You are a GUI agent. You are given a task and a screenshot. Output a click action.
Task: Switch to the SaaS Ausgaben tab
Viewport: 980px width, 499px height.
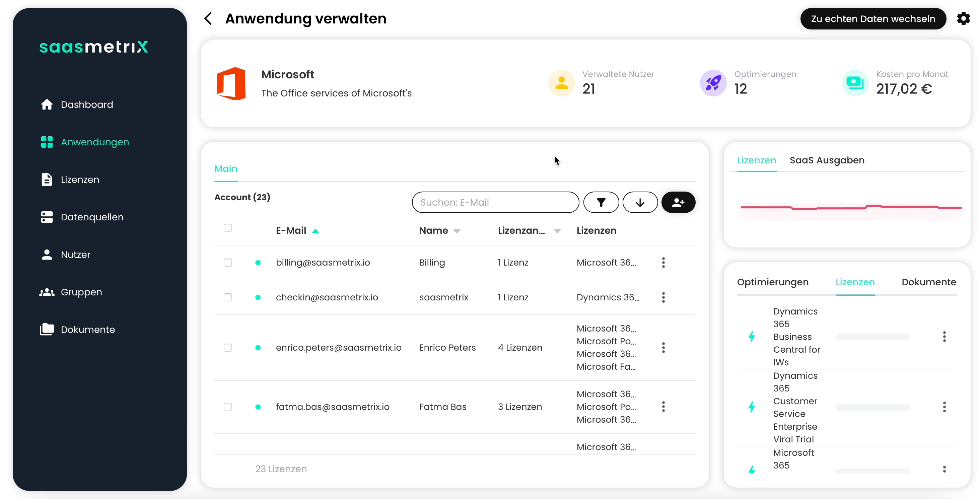coord(827,160)
